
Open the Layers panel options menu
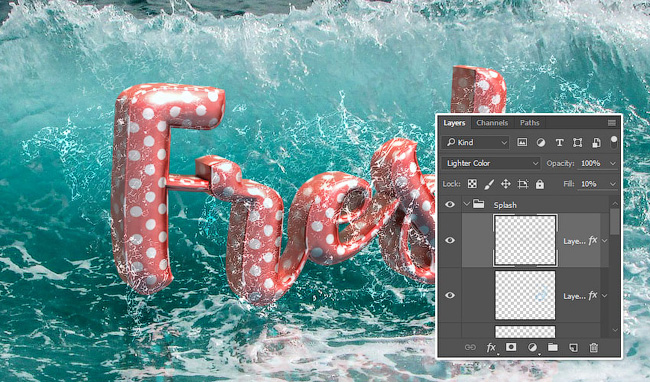coord(611,123)
